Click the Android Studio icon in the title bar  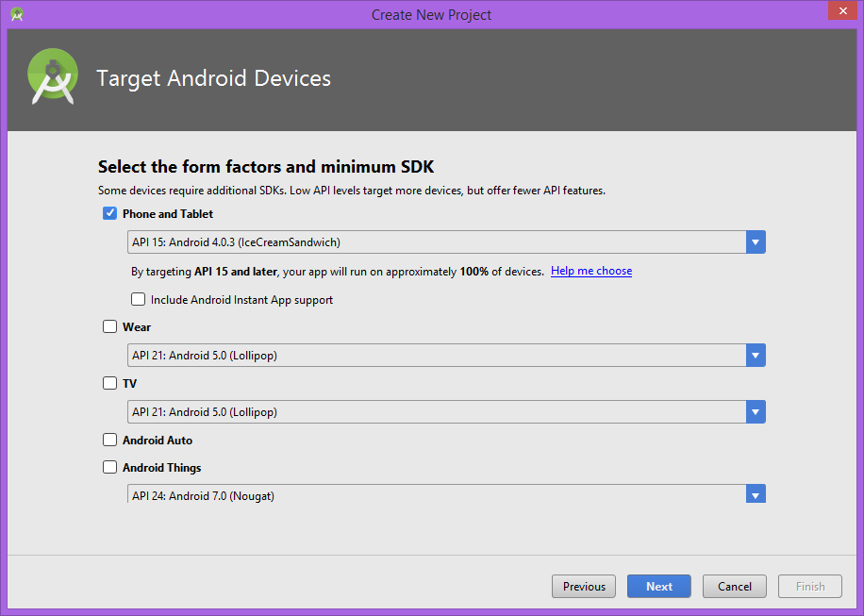pyautogui.click(x=16, y=14)
